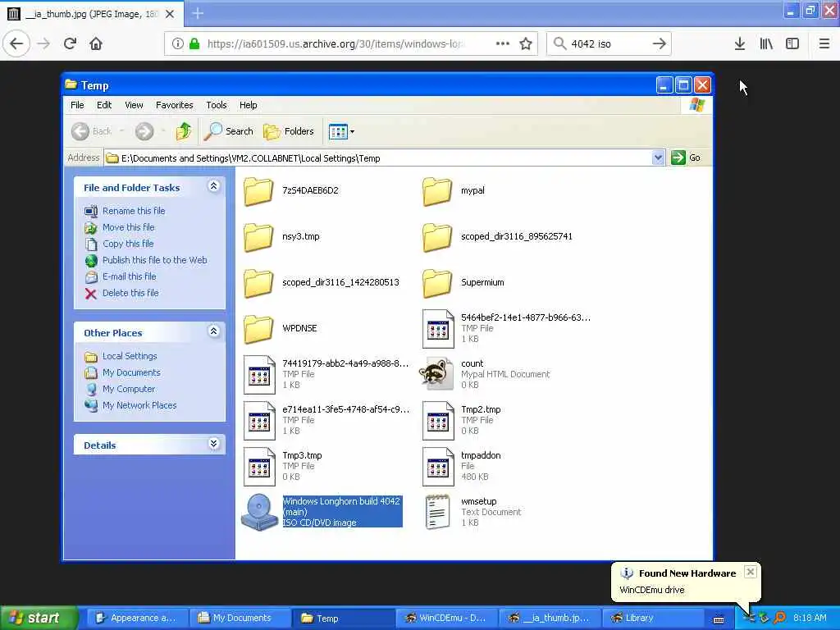Submit the 4042 iso search arrow
Screen dimensions: 840x630
659,43
